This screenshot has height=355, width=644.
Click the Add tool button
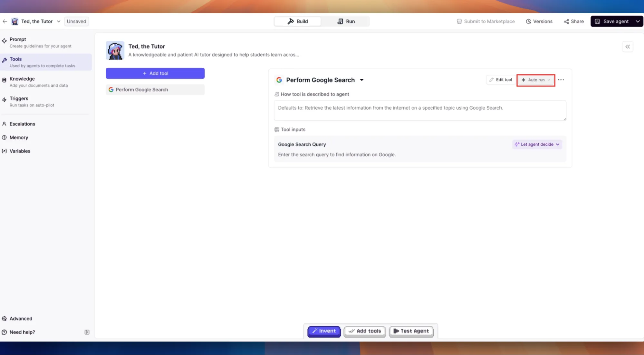pyautogui.click(x=155, y=73)
